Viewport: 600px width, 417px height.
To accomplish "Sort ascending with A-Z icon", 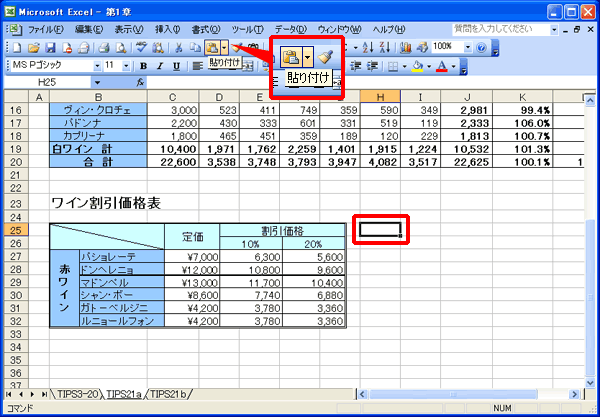I will pos(368,47).
